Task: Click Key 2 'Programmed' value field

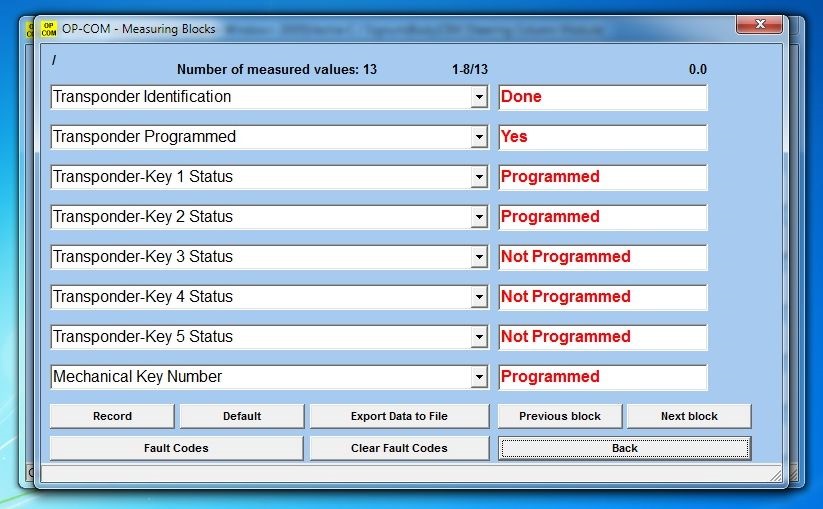Action: point(603,217)
